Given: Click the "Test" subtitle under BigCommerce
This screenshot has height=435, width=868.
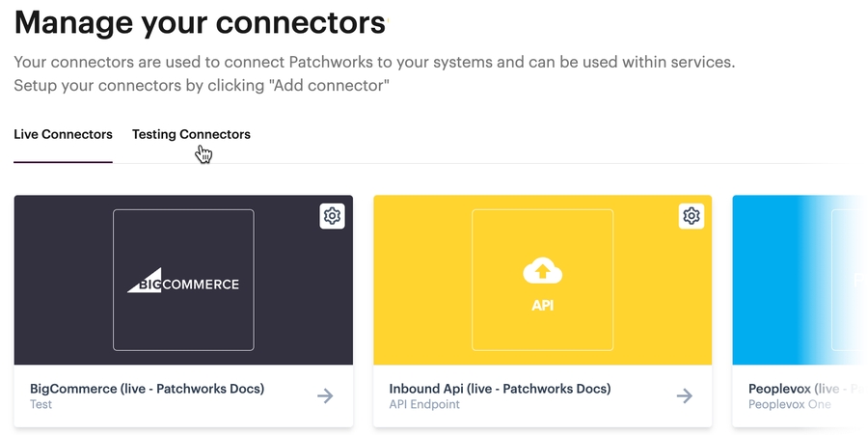Looking at the screenshot, I should click(x=41, y=405).
